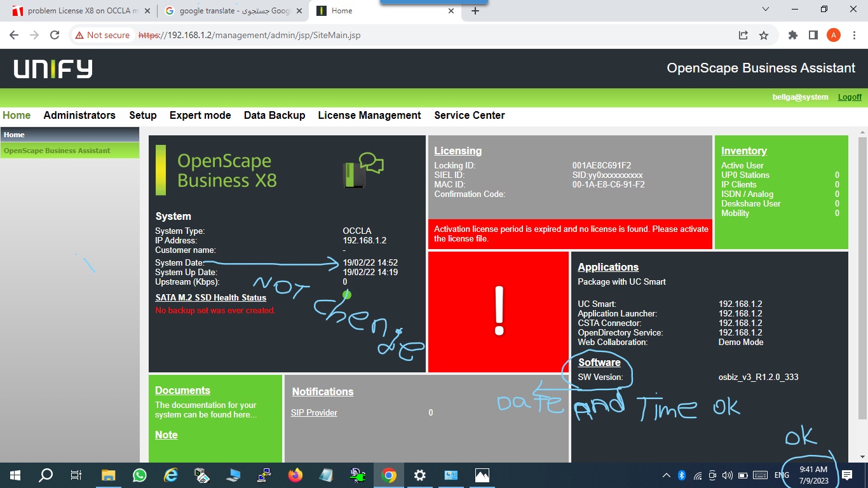Viewport: 868px width, 488px height.
Task: Open the License Management menu
Action: tap(369, 115)
